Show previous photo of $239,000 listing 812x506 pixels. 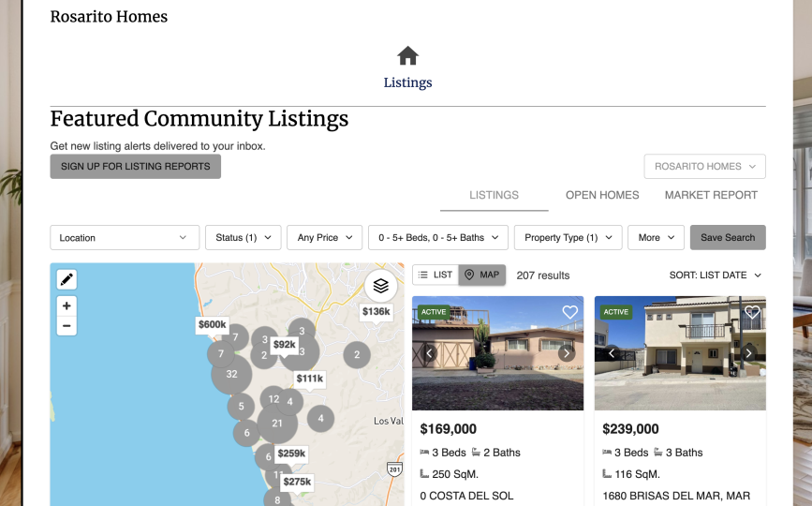[612, 353]
